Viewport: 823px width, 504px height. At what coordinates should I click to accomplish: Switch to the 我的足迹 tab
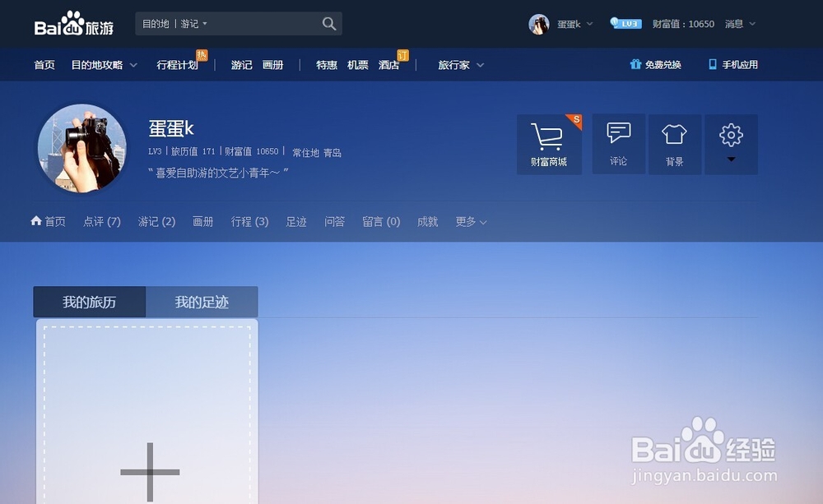tap(202, 302)
